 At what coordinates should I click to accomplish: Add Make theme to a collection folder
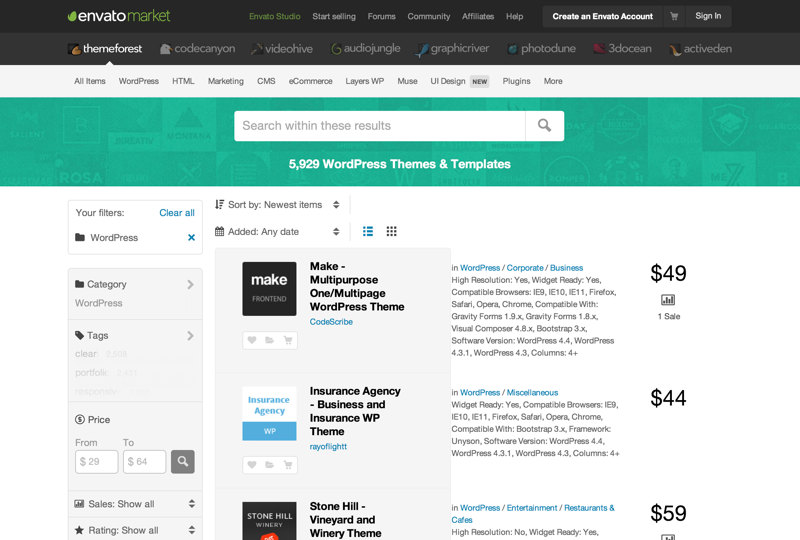[x=269, y=340]
